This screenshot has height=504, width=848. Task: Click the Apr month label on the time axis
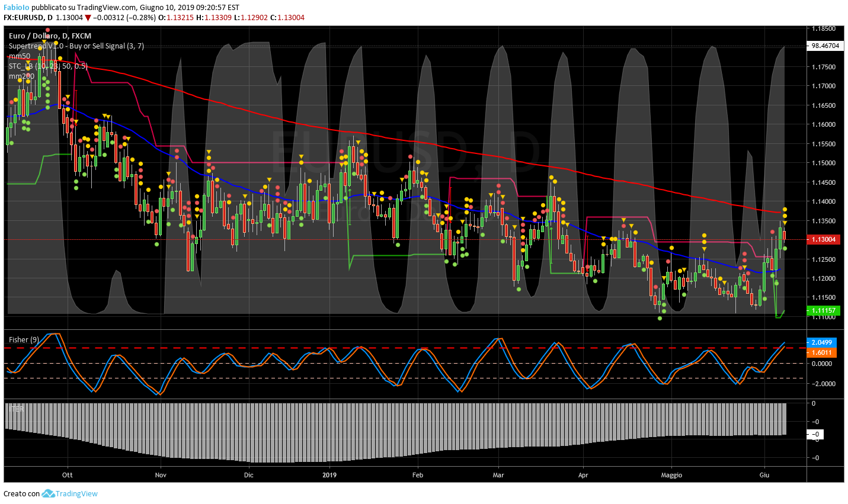pyautogui.click(x=583, y=475)
